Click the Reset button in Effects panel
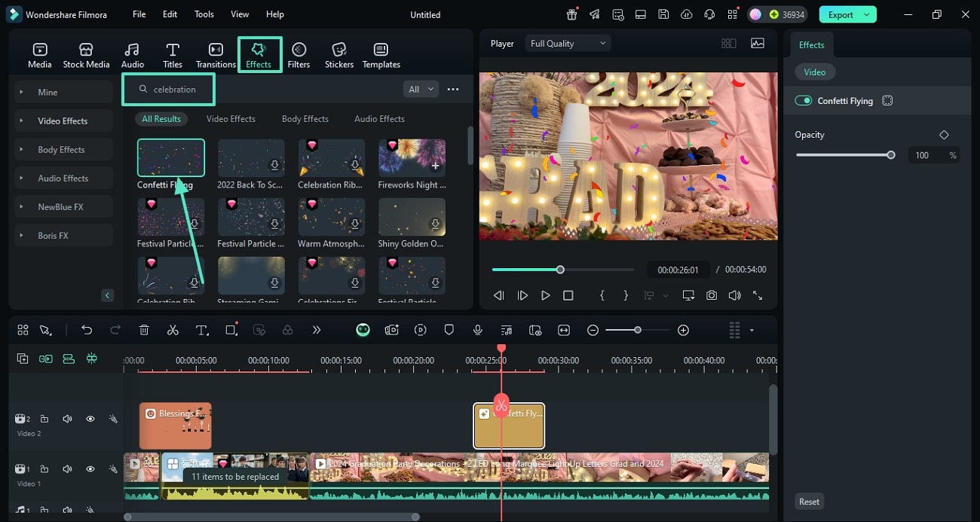Screen dimensions: 980x522 [x=810, y=502]
